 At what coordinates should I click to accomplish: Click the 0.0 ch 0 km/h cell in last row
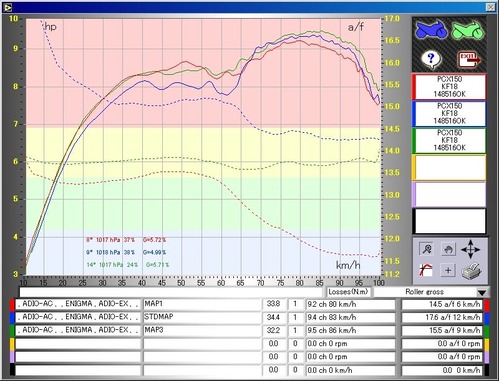351,370
